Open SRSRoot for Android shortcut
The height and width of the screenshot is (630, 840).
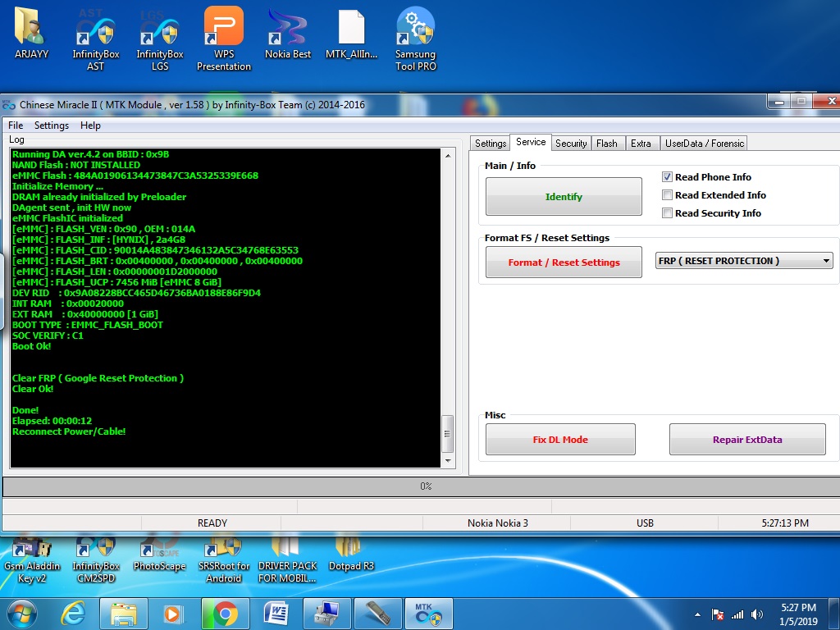[x=224, y=560]
